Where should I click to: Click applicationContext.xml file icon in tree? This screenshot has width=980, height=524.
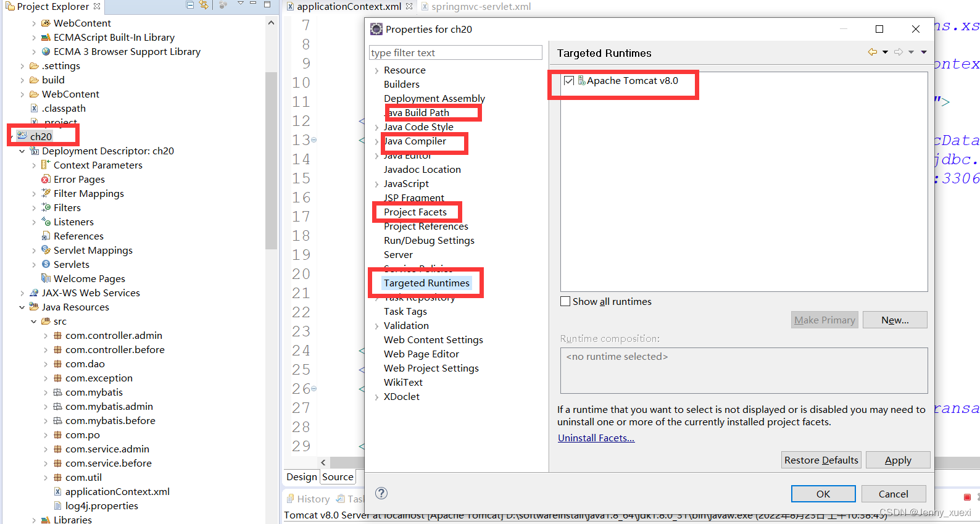point(57,491)
